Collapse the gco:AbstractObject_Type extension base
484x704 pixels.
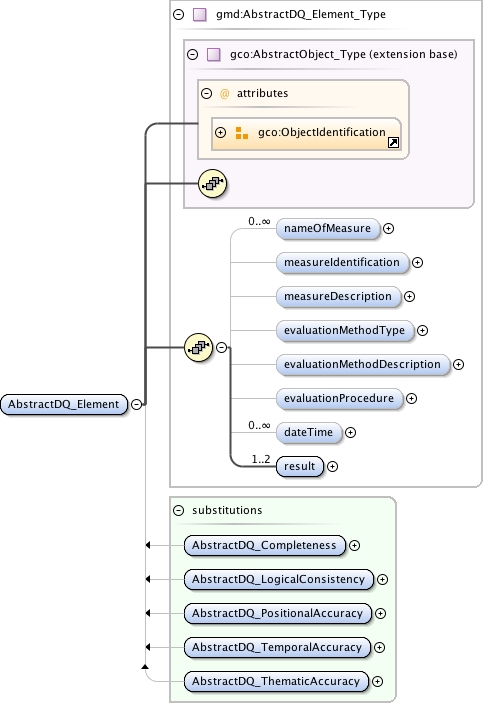pos(193,55)
